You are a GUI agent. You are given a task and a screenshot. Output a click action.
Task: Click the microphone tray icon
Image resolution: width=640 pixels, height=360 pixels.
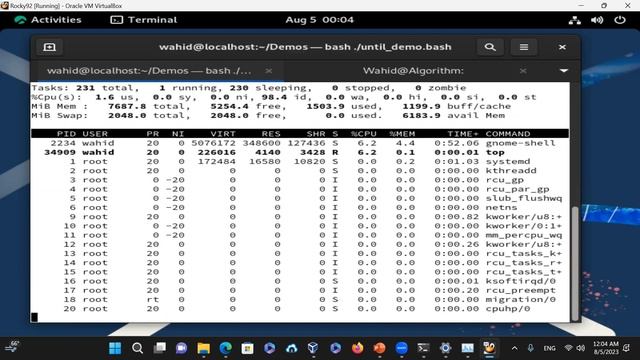coord(530,348)
